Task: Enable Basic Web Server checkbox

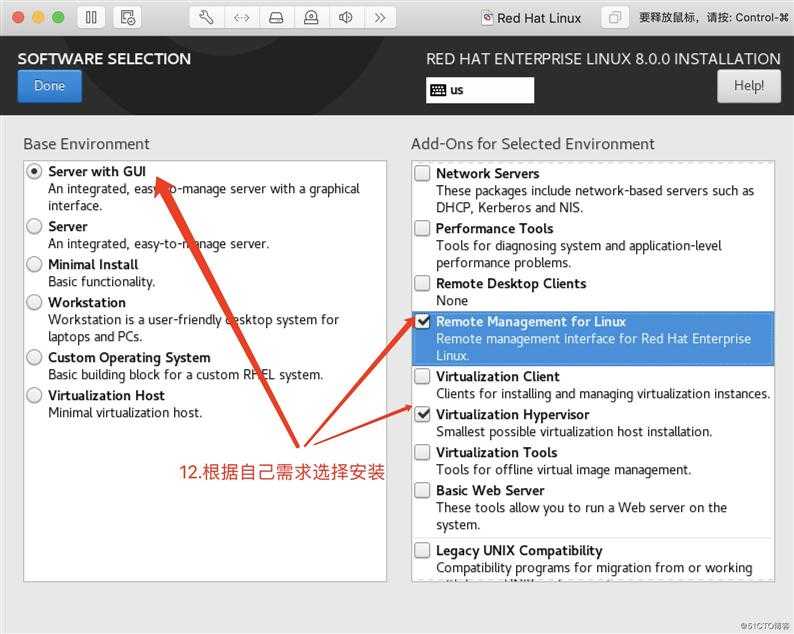Action: click(x=422, y=490)
